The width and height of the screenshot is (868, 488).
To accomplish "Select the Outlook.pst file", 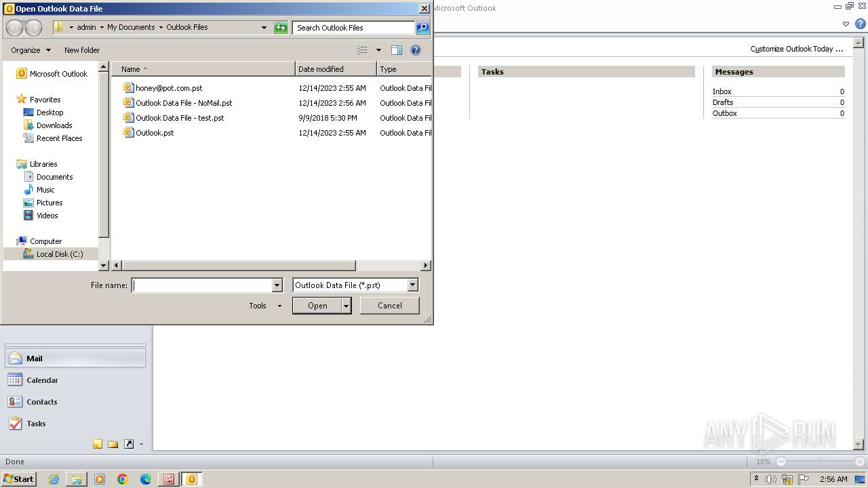I will (155, 133).
